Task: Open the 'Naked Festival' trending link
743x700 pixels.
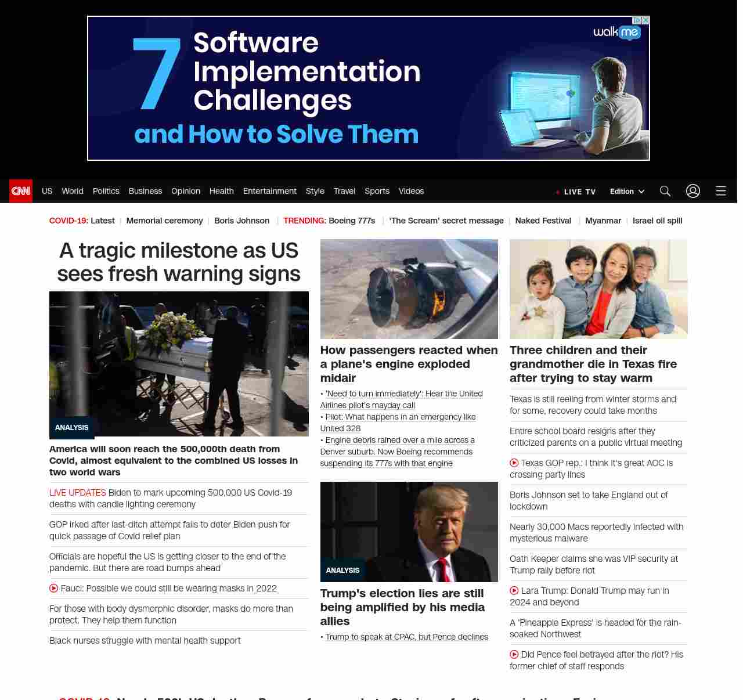Action: click(x=543, y=221)
